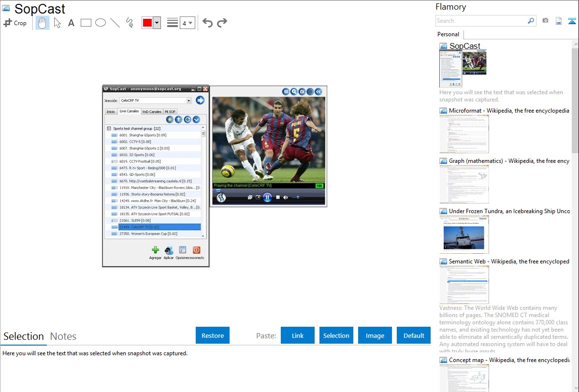This screenshot has height=392, width=579.
Task: Click the Paste Link button
Action: pos(298,335)
